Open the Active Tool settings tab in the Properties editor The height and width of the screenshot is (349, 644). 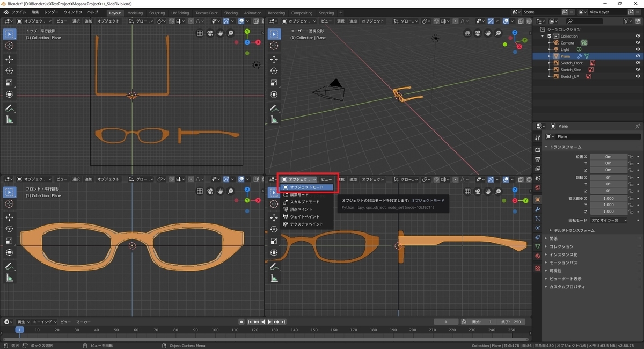pos(537,138)
